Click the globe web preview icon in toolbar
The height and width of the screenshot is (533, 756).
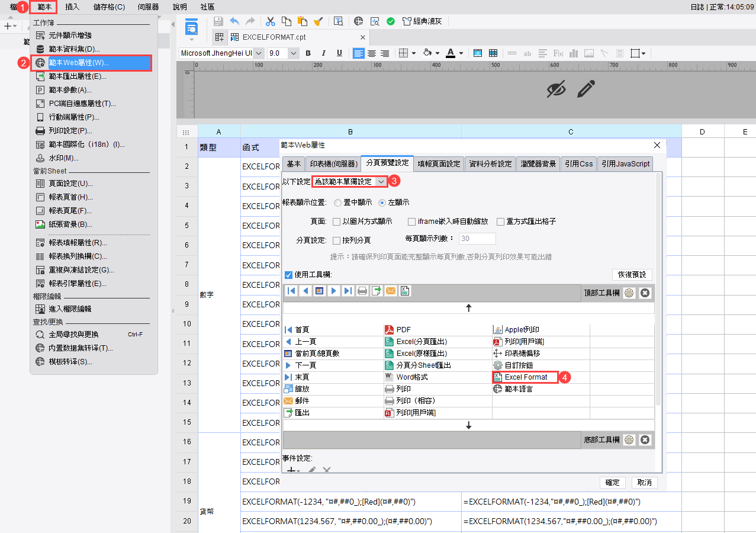(359, 21)
